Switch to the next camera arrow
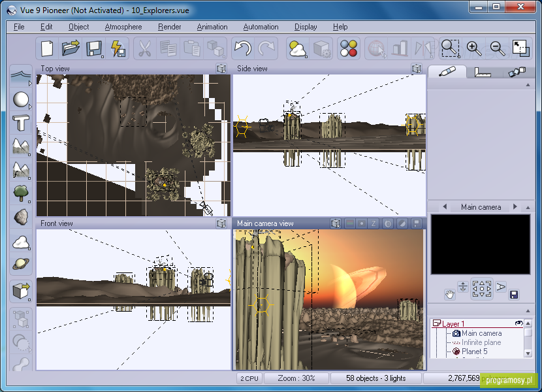This screenshot has width=542, height=392. [515, 206]
